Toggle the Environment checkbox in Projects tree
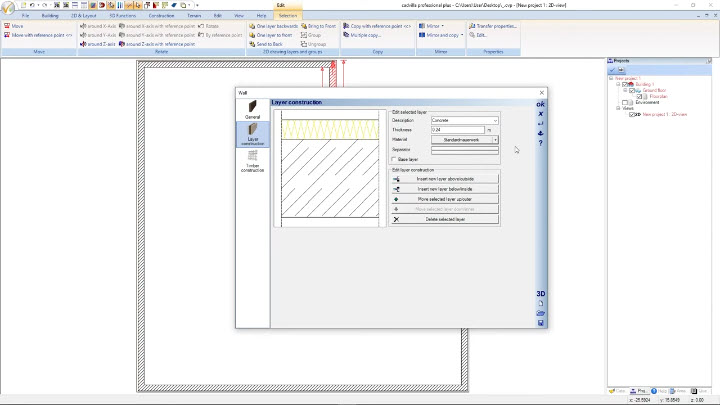The image size is (720, 405). click(626, 102)
